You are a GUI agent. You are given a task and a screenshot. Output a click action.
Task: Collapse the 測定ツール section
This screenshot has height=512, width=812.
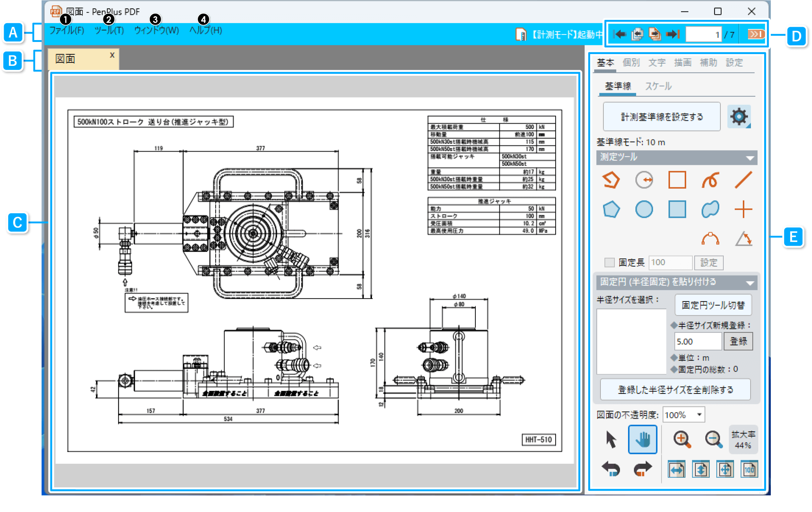tap(749, 158)
